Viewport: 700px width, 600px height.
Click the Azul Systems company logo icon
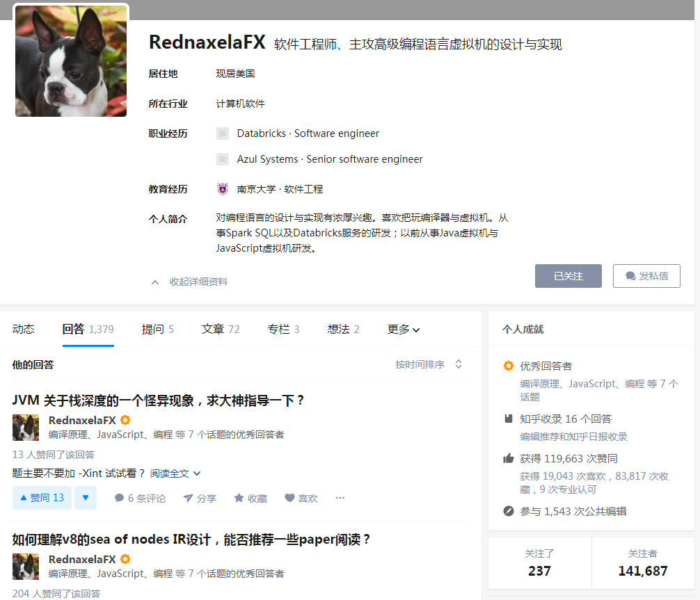[x=223, y=159]
